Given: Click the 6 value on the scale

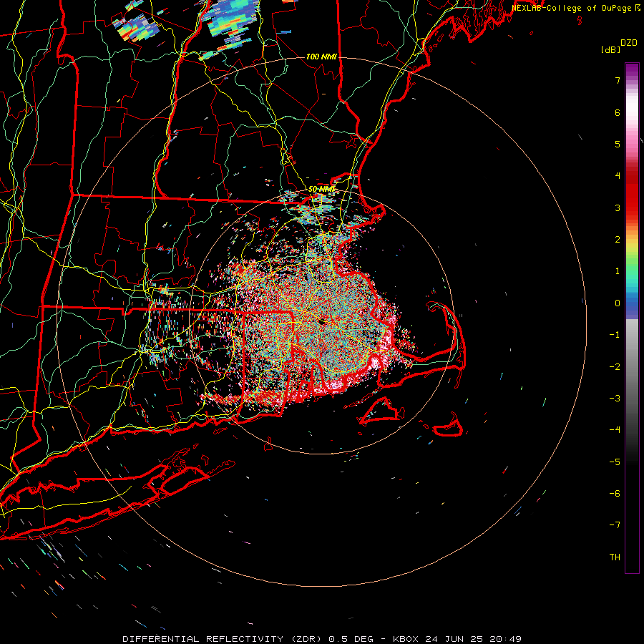Looking at the screenshot, I should (x=618, y=112).
